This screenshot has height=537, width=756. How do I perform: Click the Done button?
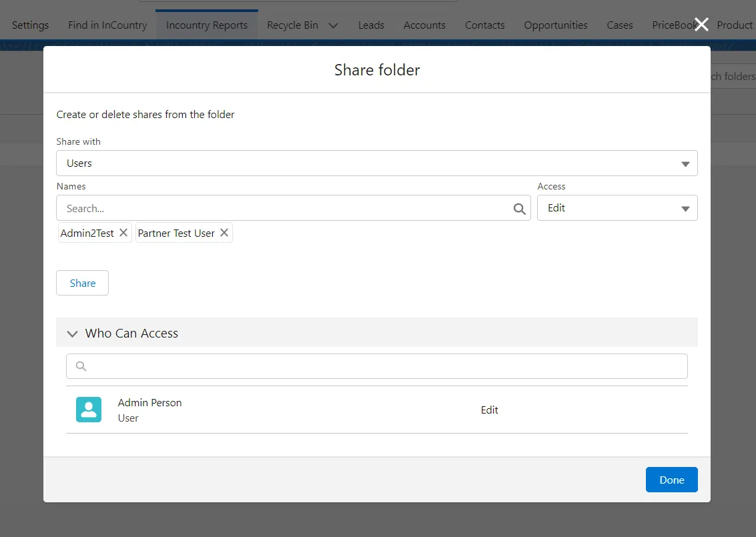pyautogui.click(x=671, y=480)
